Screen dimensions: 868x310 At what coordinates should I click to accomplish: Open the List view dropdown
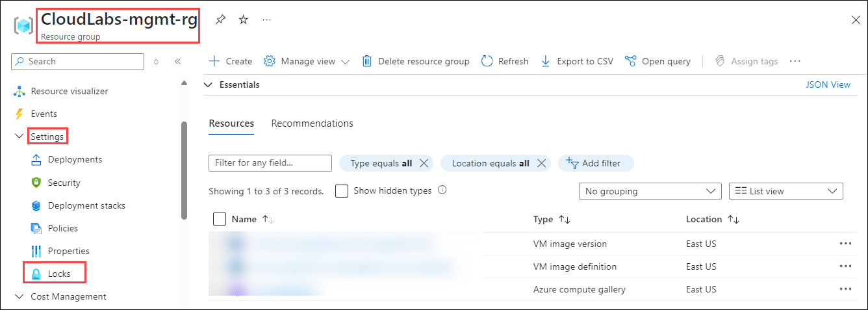pos(786,191)
